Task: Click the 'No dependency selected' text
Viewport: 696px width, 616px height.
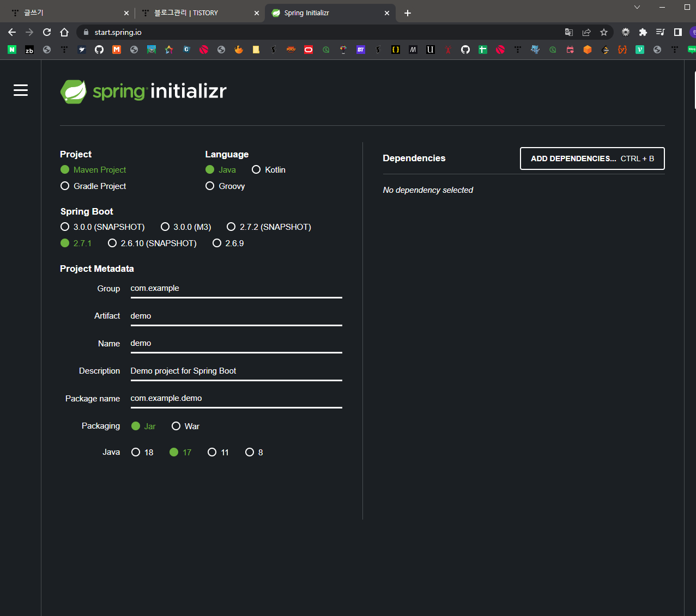Action: point(428,190)
